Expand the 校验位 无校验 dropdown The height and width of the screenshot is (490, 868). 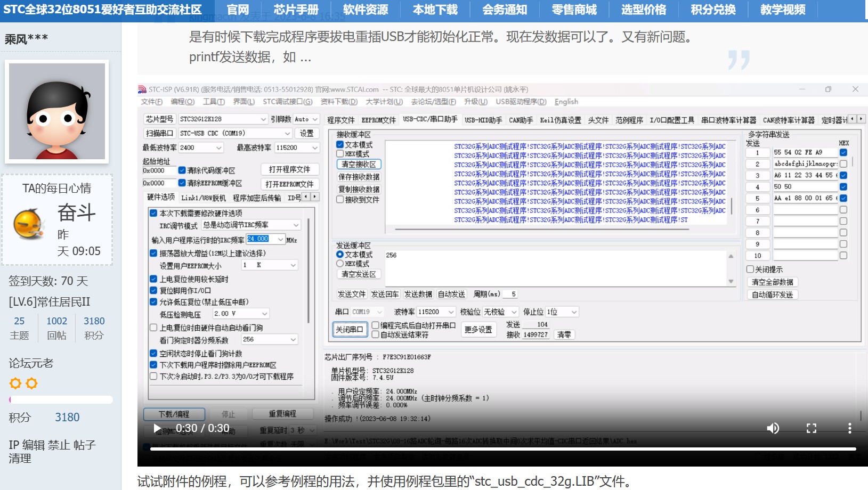tap(514, 312)
